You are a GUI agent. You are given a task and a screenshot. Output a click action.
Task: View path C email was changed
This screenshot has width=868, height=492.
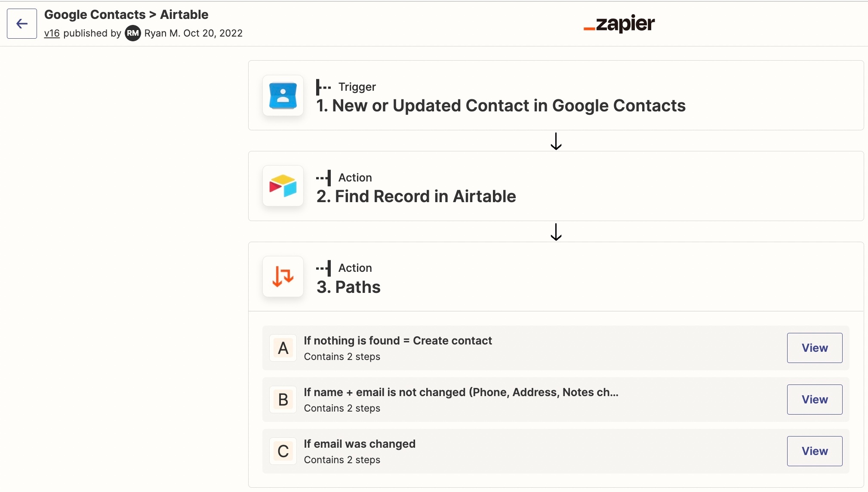coord(815,451)
